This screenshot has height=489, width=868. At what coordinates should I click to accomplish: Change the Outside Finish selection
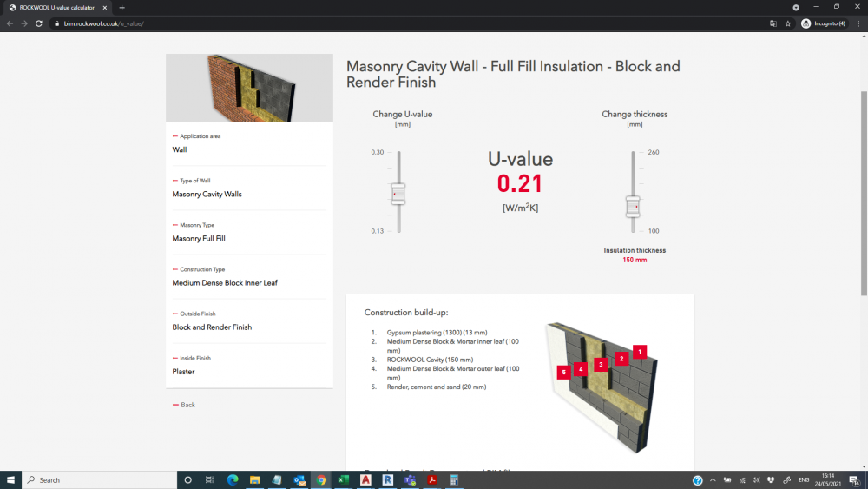click(x=249, y=320)
